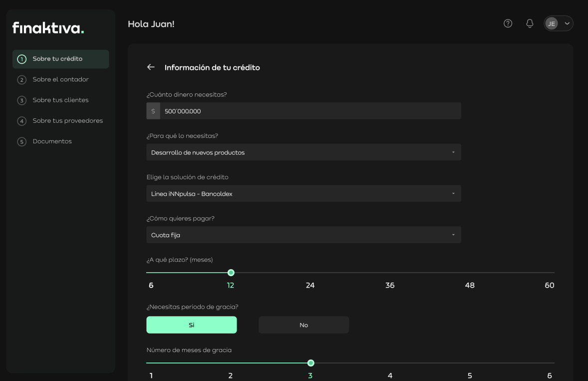Open the Desarrollo de nuevos productos dropdown
This screenshot has width=588, height=381.
point(304,152)
